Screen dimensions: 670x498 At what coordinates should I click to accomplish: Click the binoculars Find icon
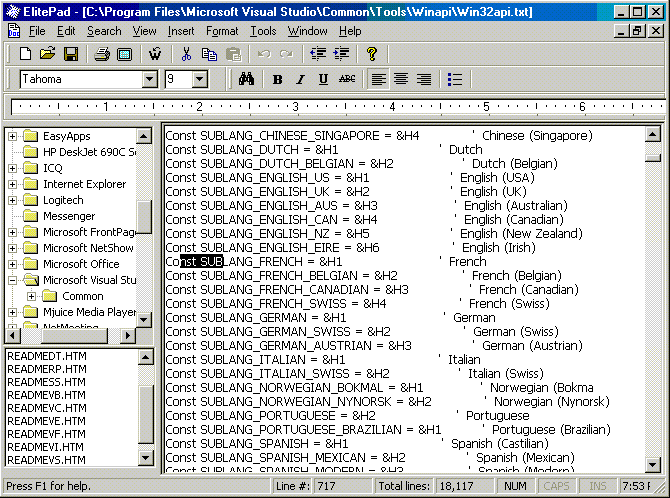click(247, 79)
